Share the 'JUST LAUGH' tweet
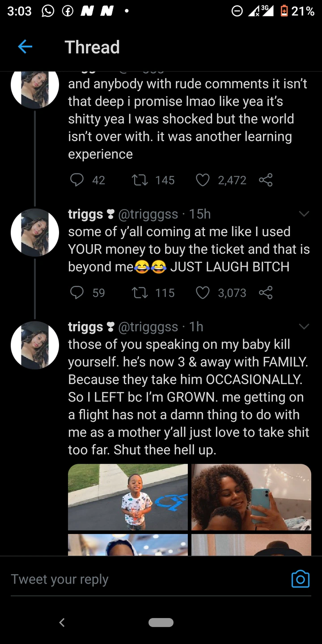Viewport: 322px width, 644px height. (266, 292)
